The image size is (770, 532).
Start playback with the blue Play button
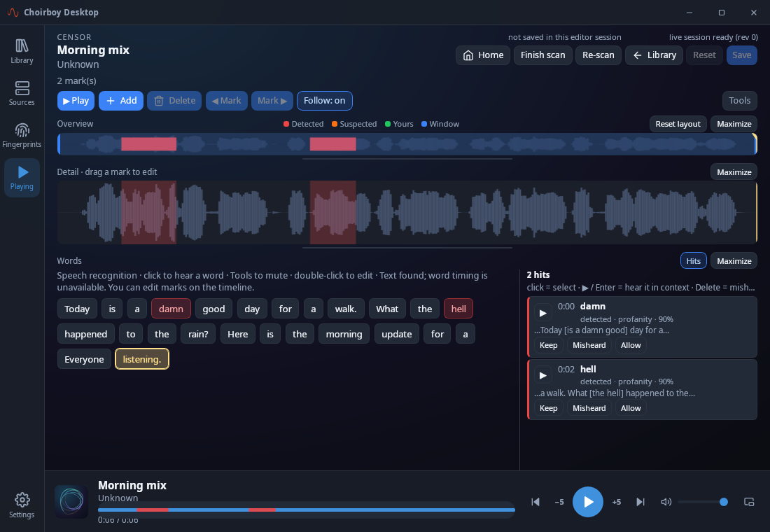click(x=76, y=101)
